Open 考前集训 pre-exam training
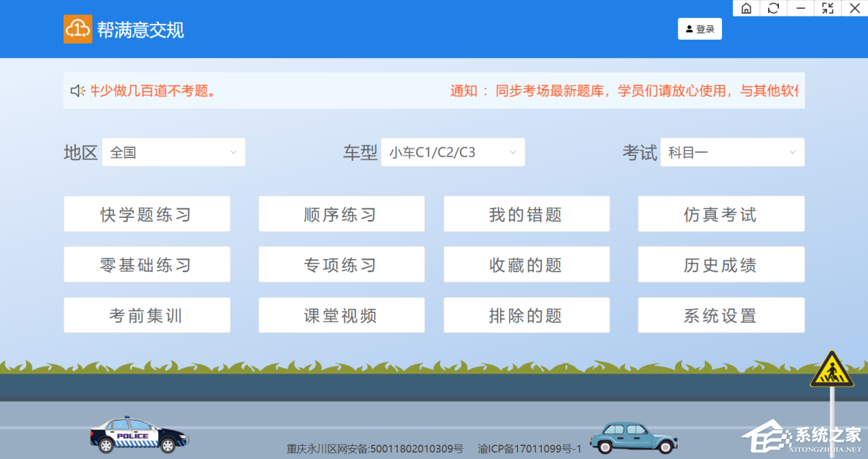Screen dimensions: 868x459 (147, 315)
